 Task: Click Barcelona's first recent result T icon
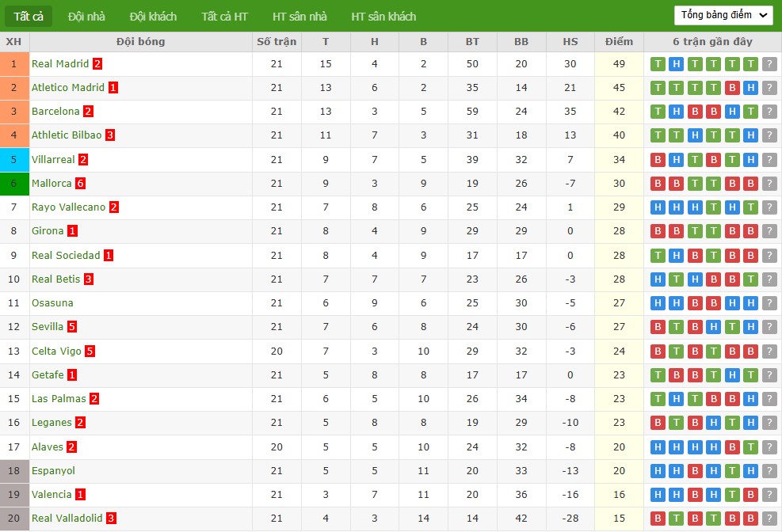pyautogui.click(x=658, y=112)
